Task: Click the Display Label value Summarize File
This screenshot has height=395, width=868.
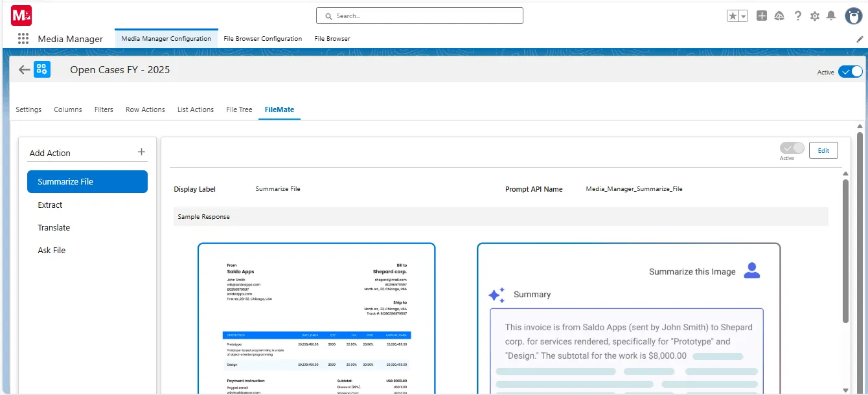Action: (278, 189)
